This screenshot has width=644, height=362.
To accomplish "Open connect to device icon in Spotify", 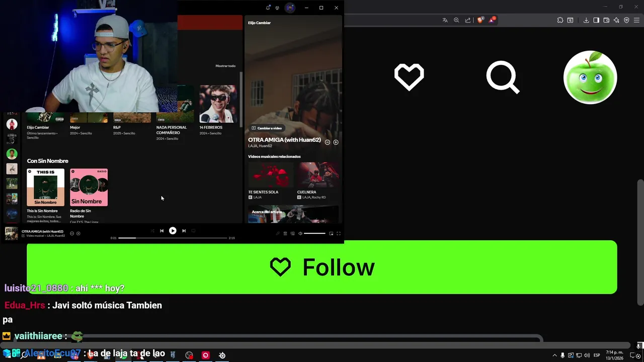I will 293,233.
